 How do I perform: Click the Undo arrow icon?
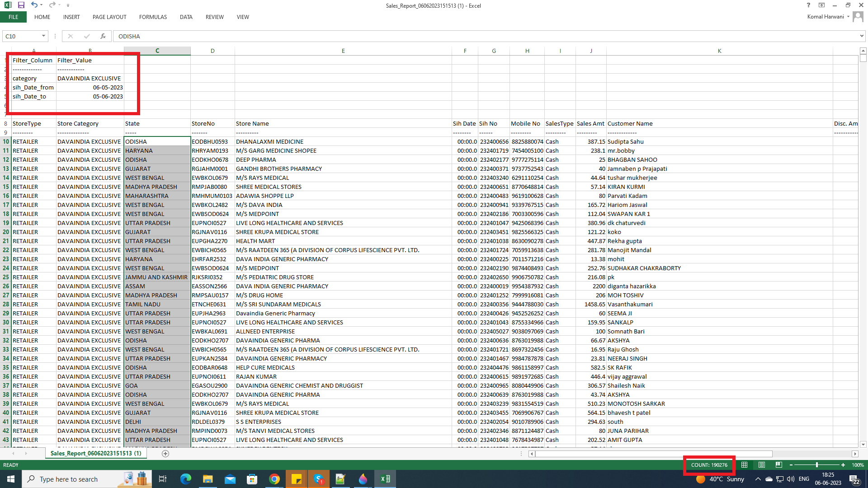tap(34, 5)
